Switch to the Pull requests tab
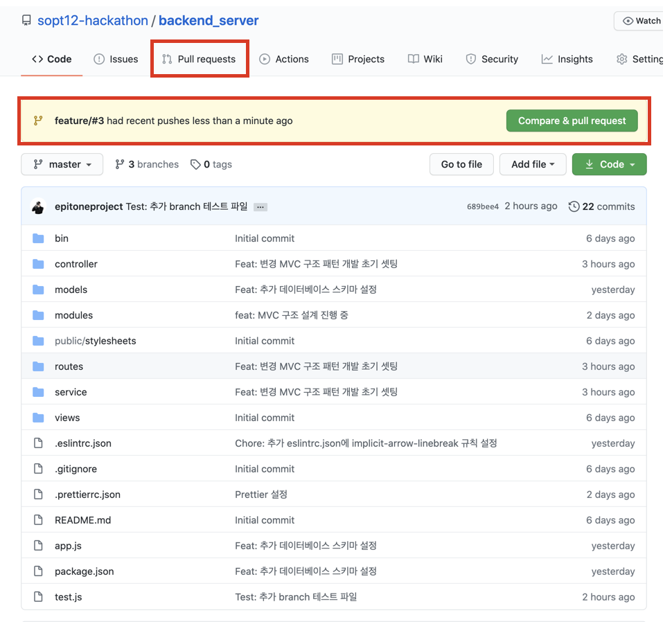This screenshot has height=622, width=672. 199,59
